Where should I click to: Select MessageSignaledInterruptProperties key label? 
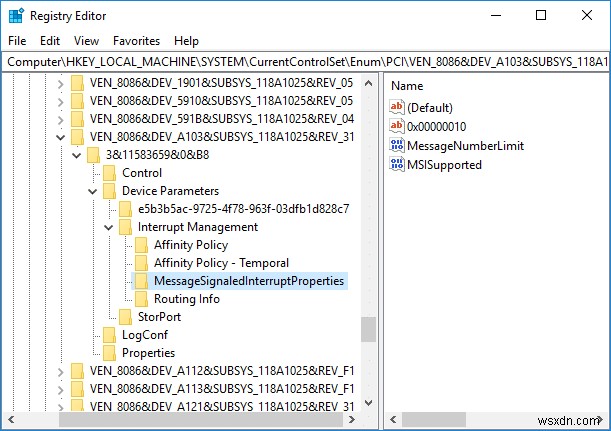click(249, 281)
